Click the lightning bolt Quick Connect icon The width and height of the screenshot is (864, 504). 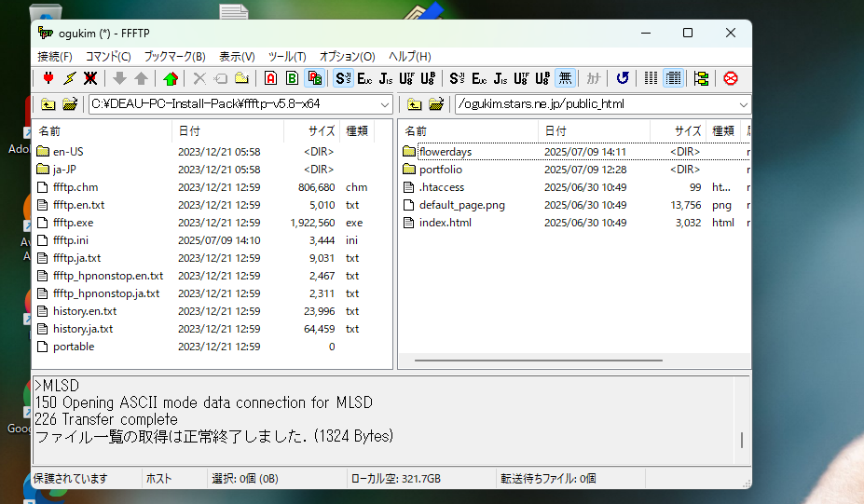(x=69, y=78)
